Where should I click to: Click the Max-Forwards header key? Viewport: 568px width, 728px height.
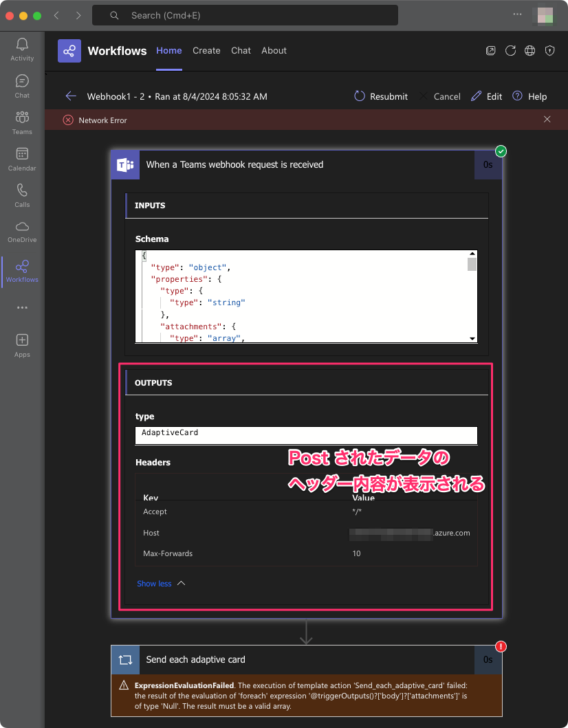(x=168, y=553)
